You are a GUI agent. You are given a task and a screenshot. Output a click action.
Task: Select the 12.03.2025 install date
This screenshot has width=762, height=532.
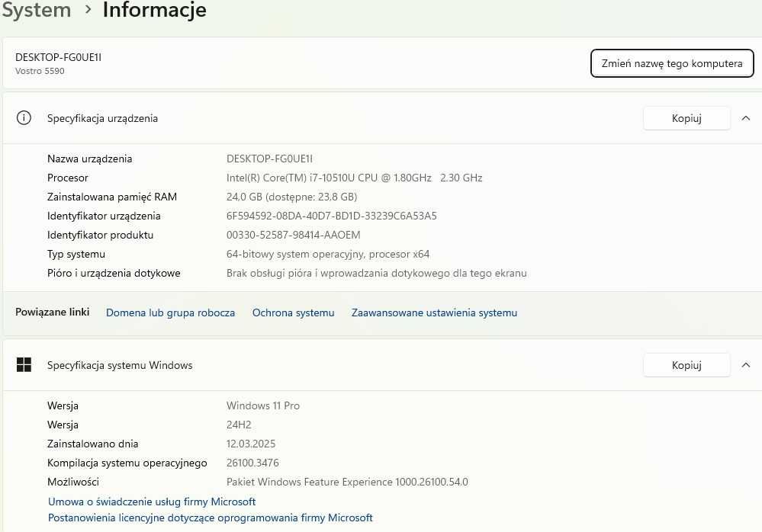pyautogui.click(x=251, y=444)
